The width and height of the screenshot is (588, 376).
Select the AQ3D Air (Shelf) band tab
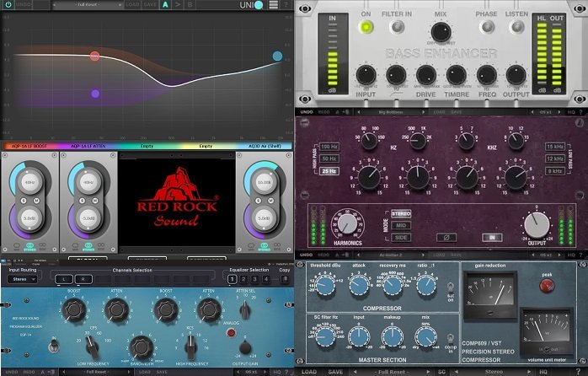[x=261, y=146]
